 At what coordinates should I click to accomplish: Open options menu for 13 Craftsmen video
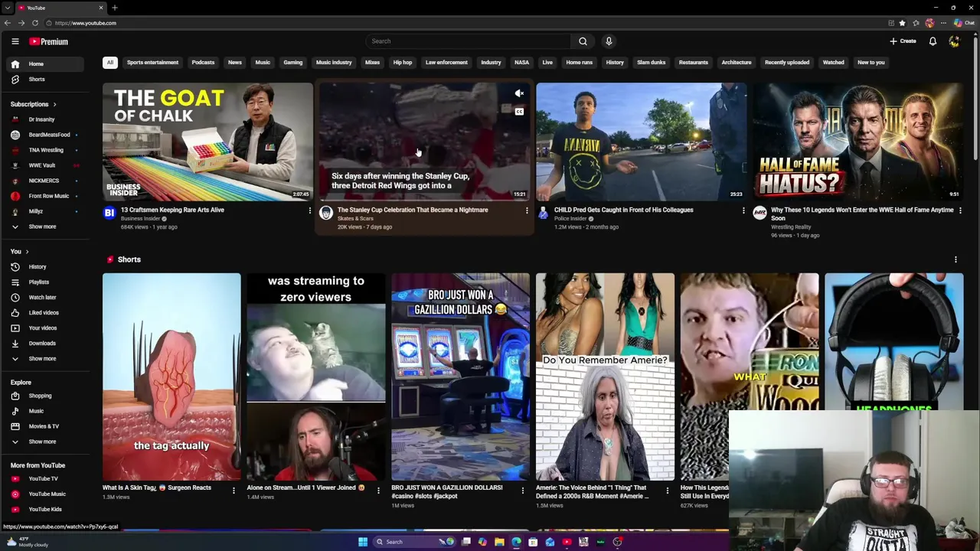pos(309,210)
